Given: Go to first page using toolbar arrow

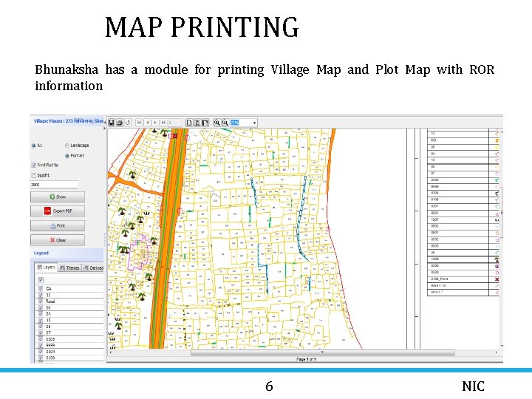Looking at the screenshot, I should (x=139, y=123).
